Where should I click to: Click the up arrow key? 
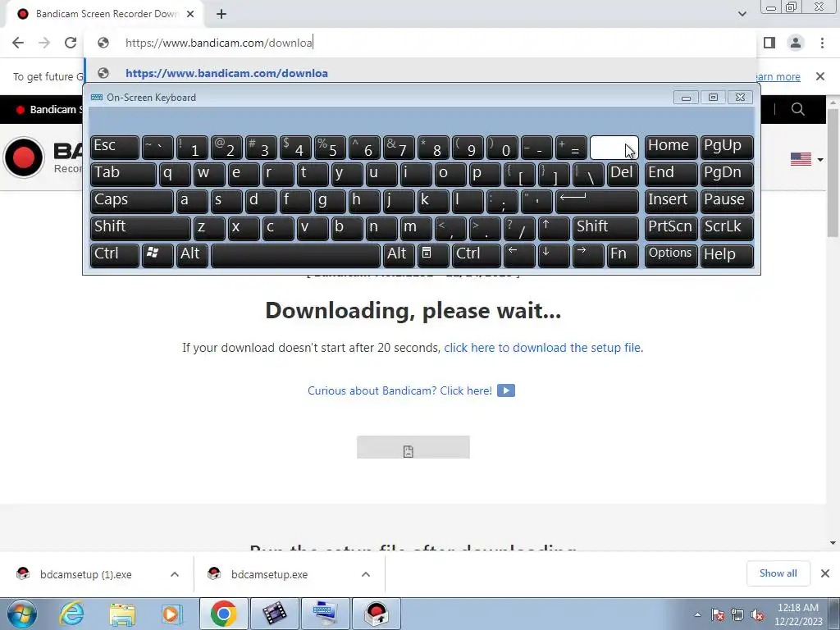[x=554, y=228]
